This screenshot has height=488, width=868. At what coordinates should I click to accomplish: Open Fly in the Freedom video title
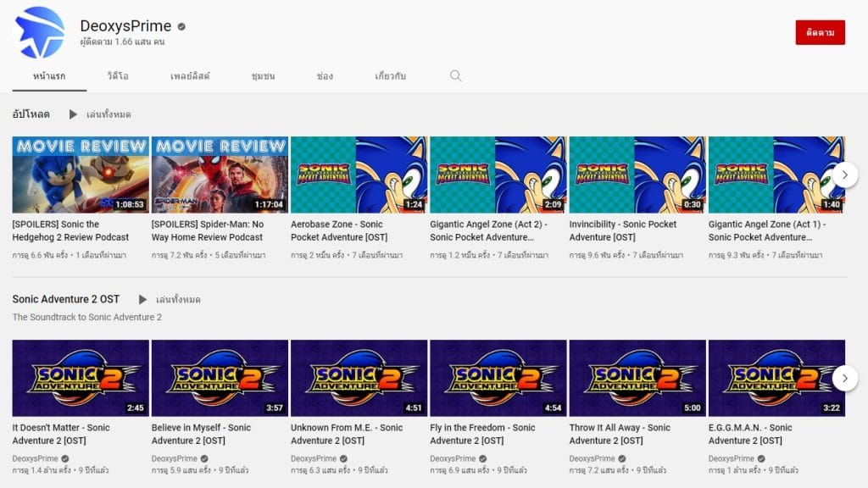[482, 435]
